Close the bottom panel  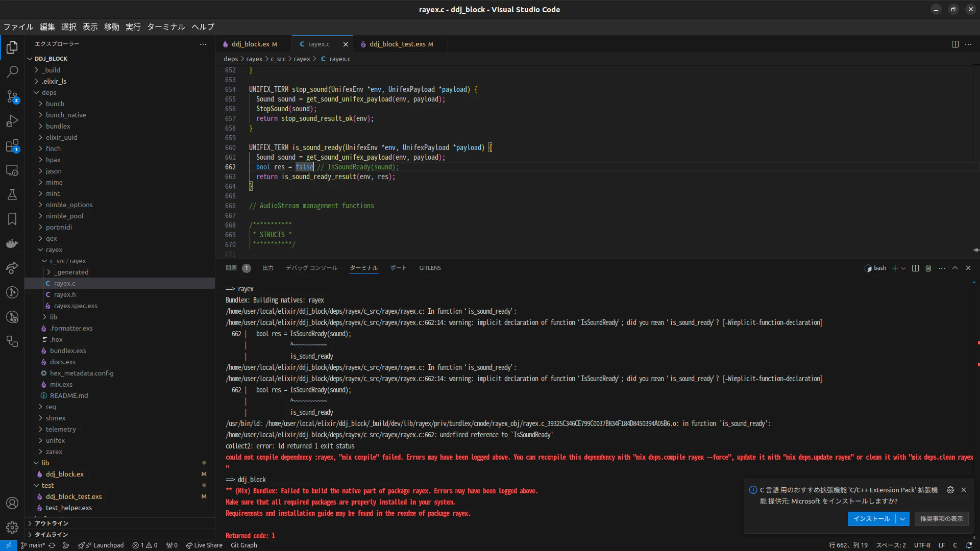coord(968,268)
